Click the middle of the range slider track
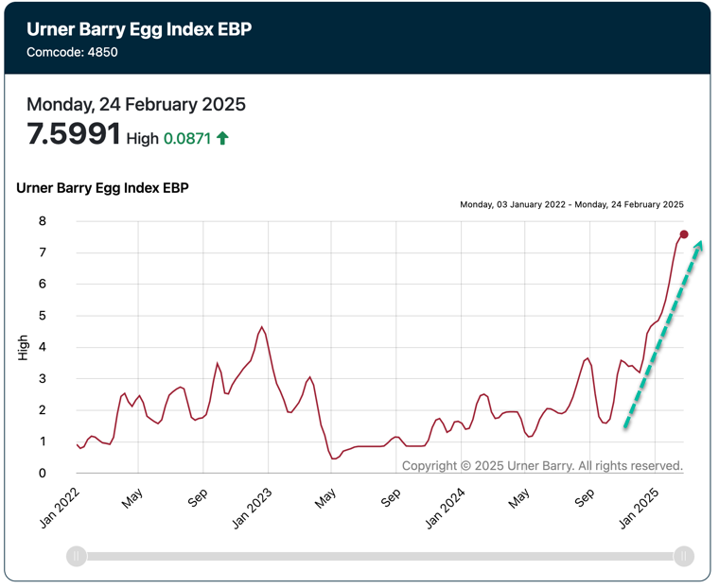The image size is (719, 588). (380, 557)
